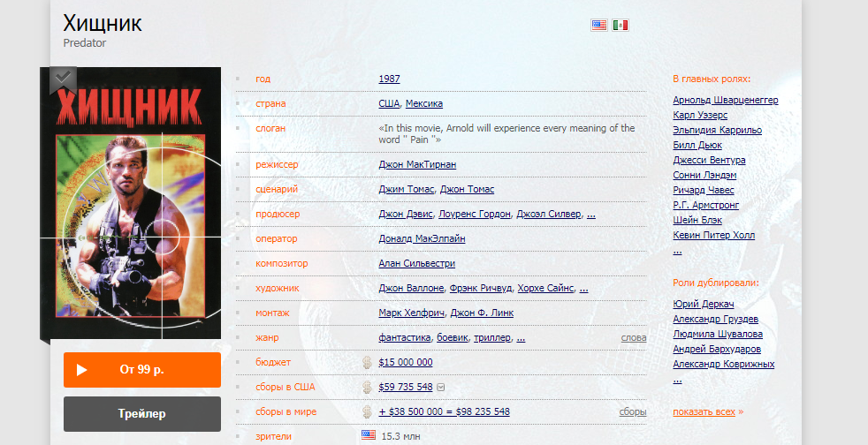The image size is (868, 445).
Task: Click the От 99 р. watch button
Action: click(142, 370)
